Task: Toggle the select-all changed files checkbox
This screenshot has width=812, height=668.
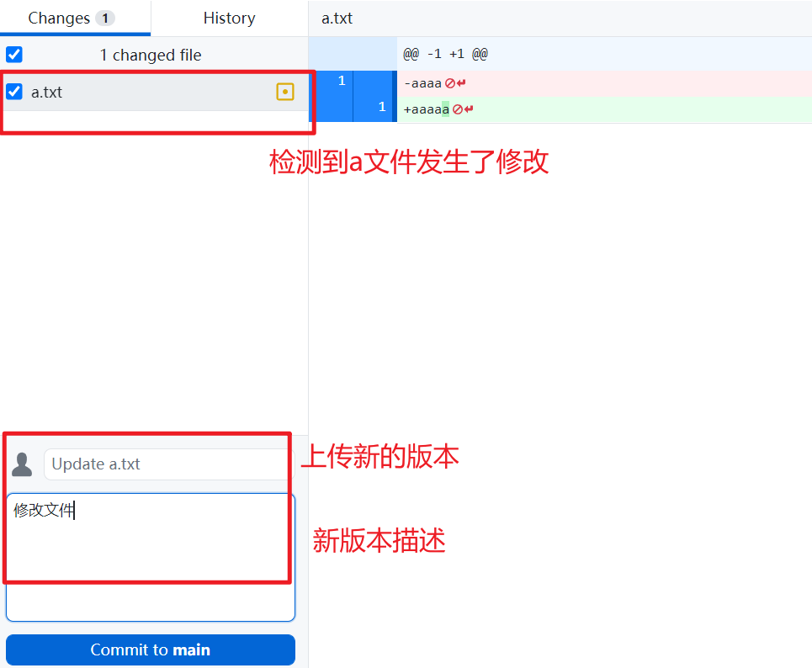Action: tap(14, 55)
